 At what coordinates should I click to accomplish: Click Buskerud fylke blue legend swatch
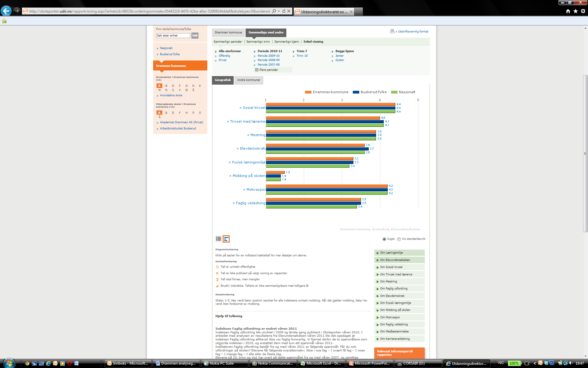(x=356, y=92)
